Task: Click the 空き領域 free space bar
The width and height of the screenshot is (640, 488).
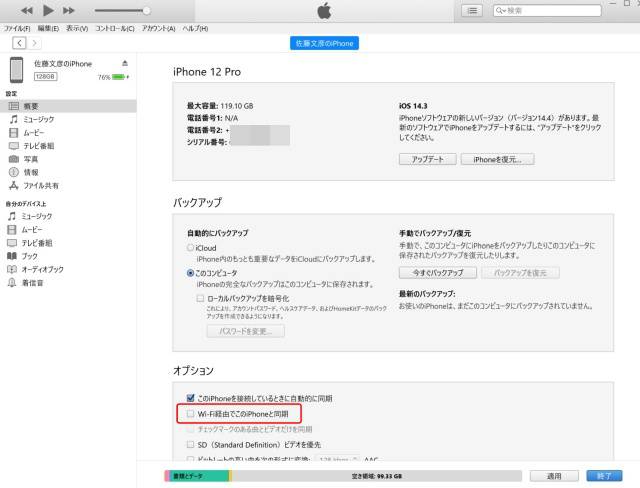Action: pos(377,476)
